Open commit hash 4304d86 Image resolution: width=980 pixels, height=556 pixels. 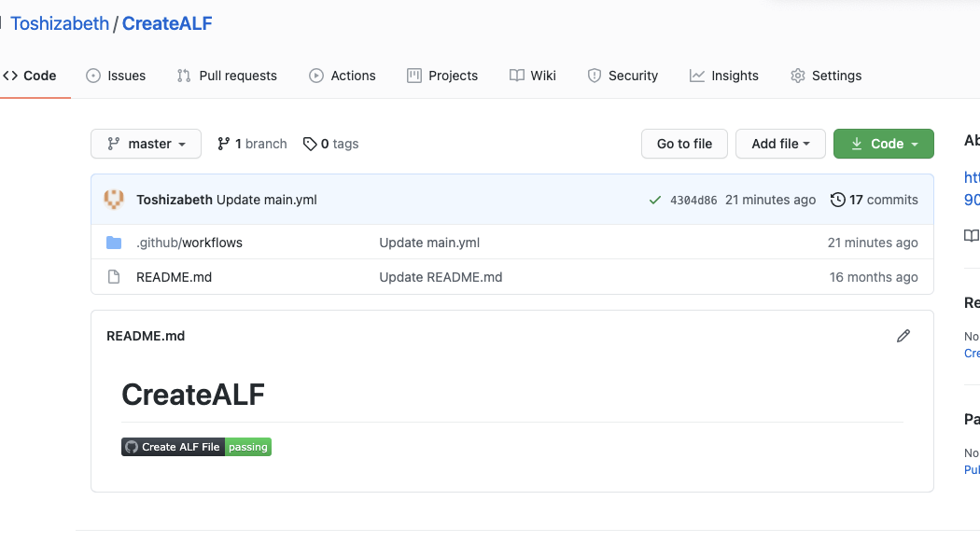tap(693, 201)
